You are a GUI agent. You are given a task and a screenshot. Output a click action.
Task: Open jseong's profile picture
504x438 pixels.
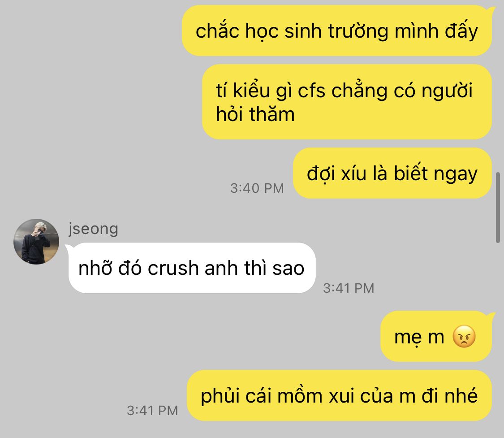(x=36, y=242)
